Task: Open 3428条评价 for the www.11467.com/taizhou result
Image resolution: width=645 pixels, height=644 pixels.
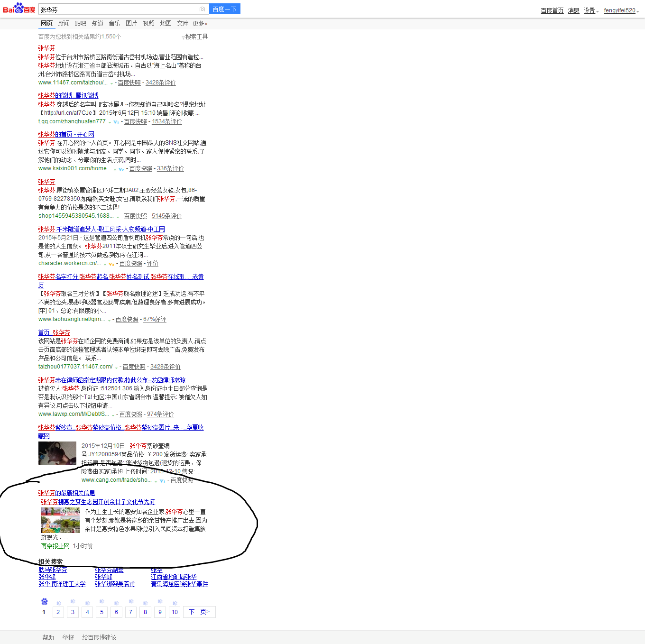Action: coord(160,83)
